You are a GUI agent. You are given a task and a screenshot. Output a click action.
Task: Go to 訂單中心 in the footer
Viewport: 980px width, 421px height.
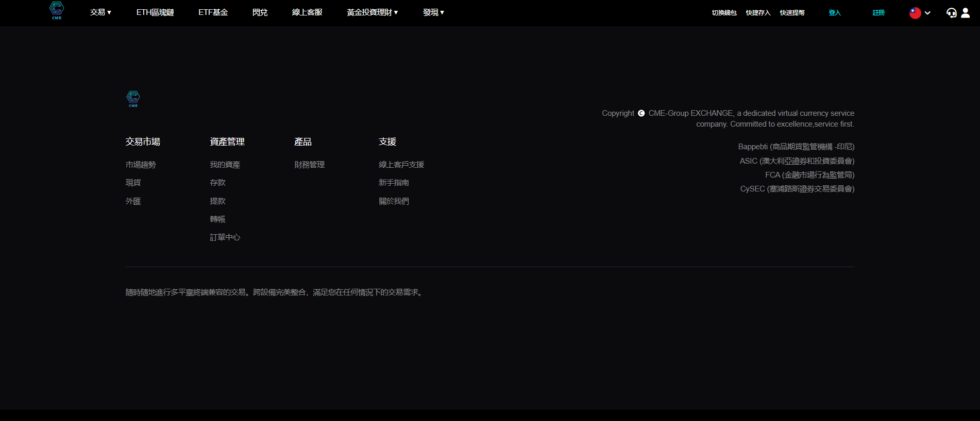click(x=225, y=237)
